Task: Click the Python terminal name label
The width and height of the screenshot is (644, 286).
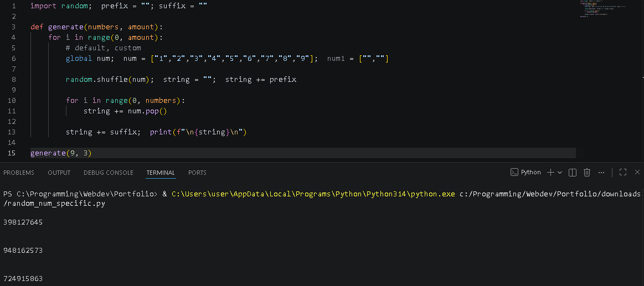Action: 531,173
